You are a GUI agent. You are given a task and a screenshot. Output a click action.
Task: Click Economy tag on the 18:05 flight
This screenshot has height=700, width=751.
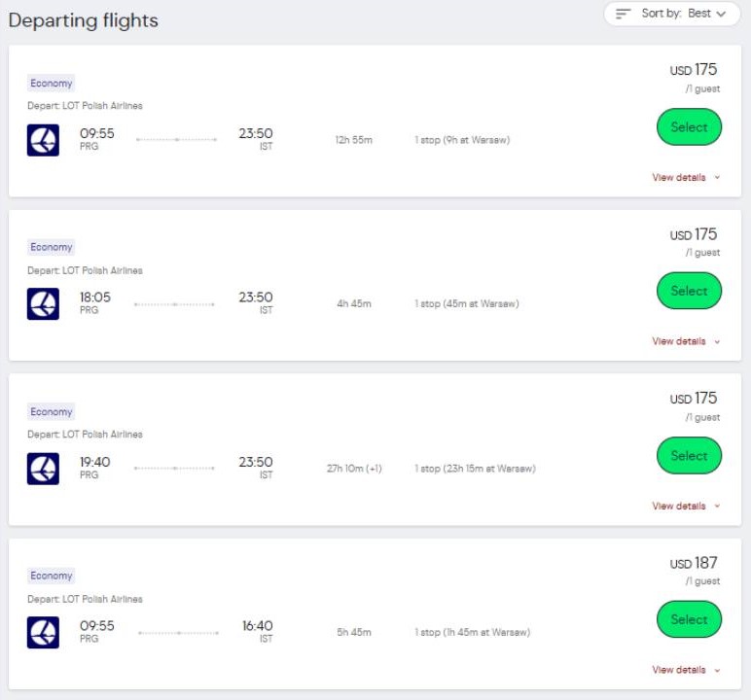pos(52,247)
